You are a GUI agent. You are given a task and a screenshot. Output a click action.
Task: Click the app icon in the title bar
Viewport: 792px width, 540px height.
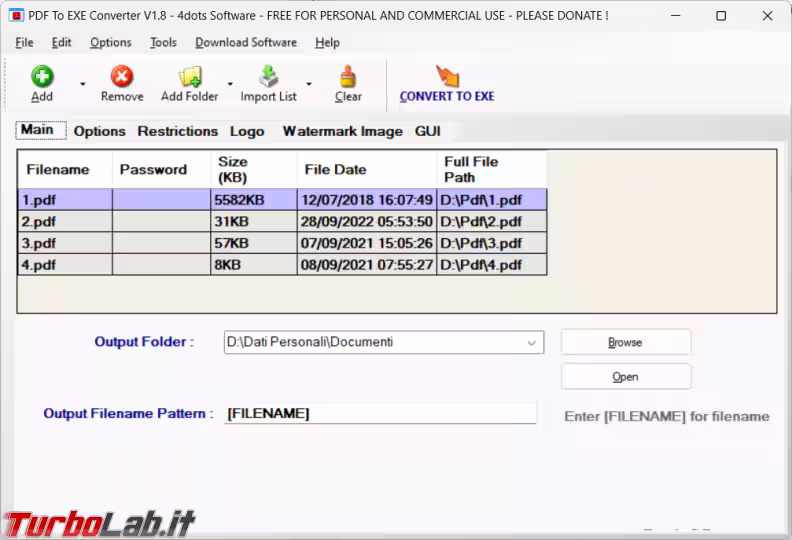click(x=16, y=16)
